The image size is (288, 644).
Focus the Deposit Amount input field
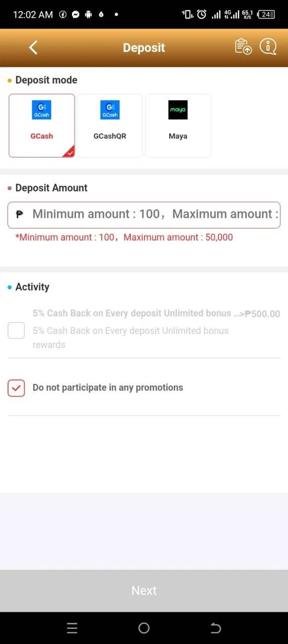coord(144,215)
